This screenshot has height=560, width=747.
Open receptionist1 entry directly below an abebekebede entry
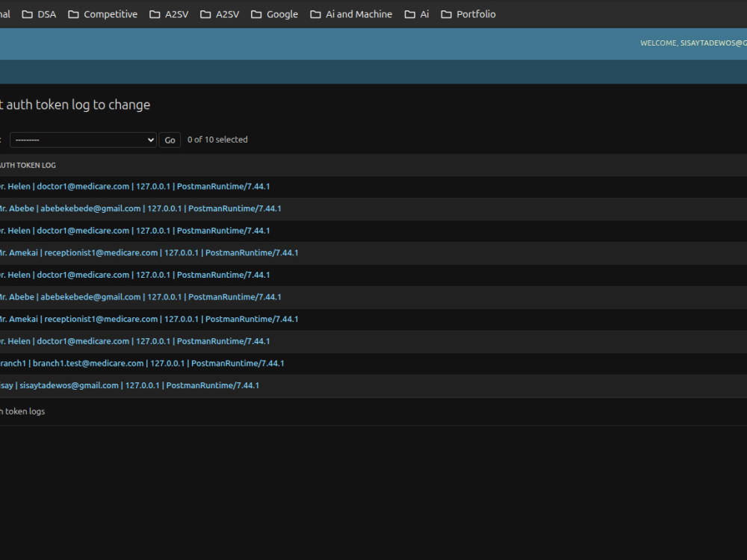149,319
